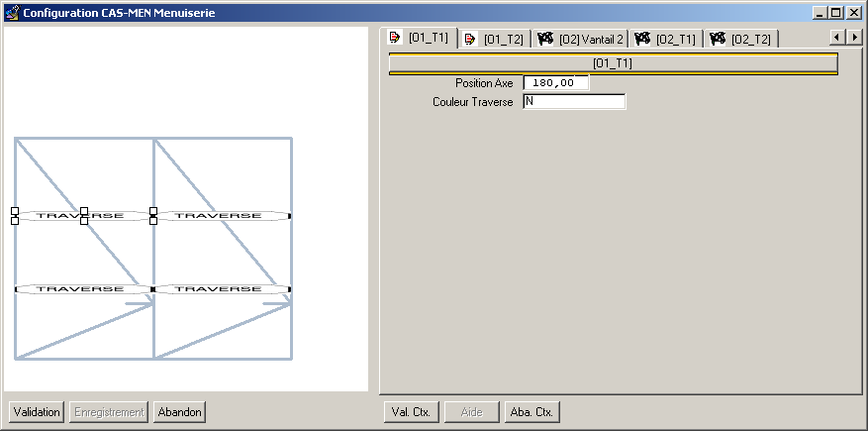The height and width of the screenshot is (431, 868).
Task: Click the flag icon on [02_T2] tab
Action: (x=718, y=39)
